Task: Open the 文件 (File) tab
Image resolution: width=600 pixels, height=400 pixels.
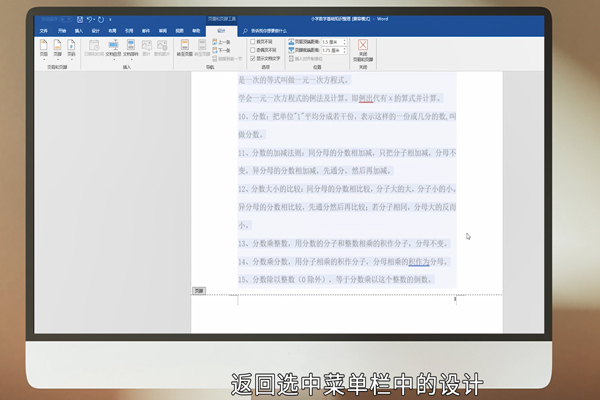Action: [44, 31]
